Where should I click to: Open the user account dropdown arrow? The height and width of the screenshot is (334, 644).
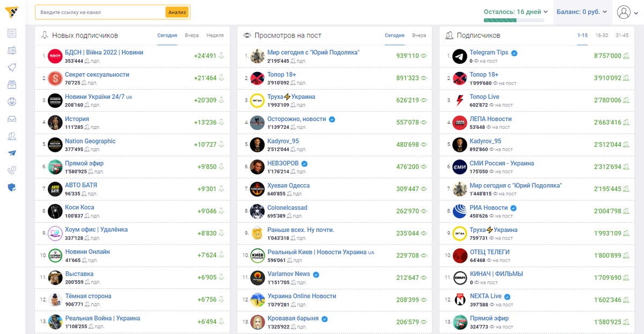pyautogui.click(x=635, y=12)
